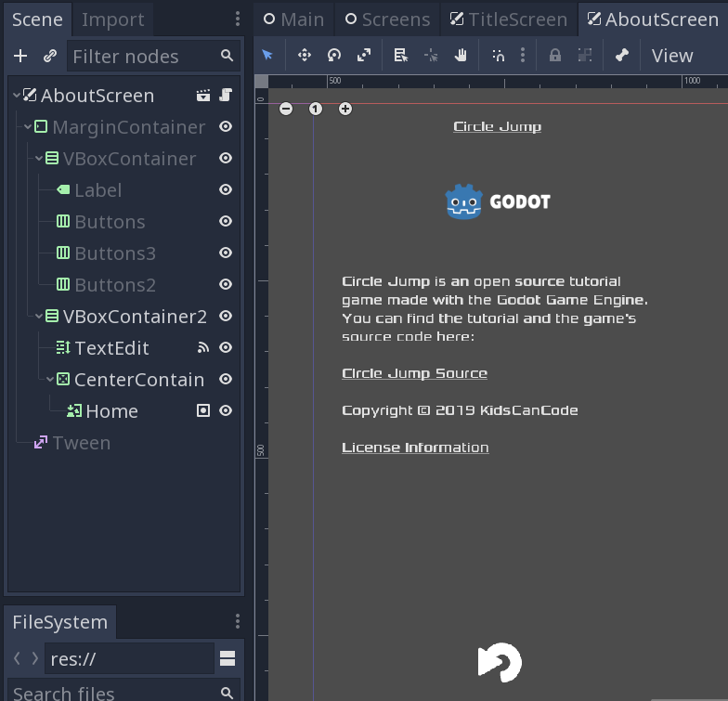Screen dimensions: 728x701
Task: Switch to the Scene dock tab
Action: point(37,19)
